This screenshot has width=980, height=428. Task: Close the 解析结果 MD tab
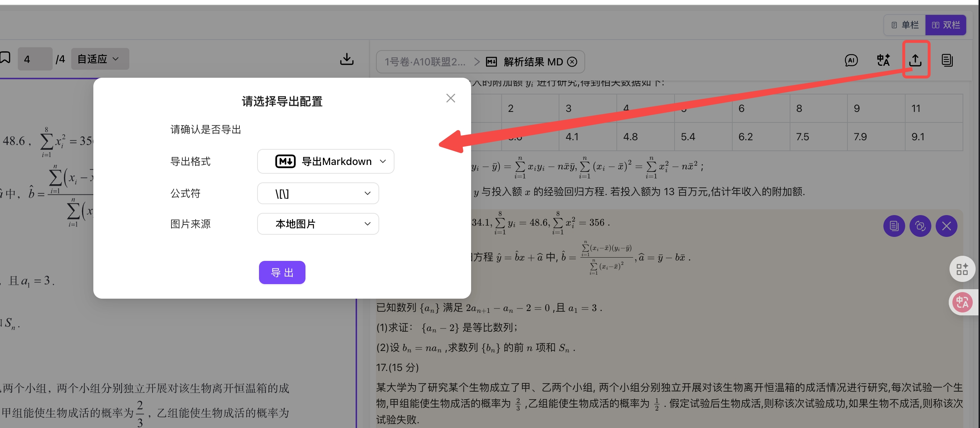coord(572,62)
